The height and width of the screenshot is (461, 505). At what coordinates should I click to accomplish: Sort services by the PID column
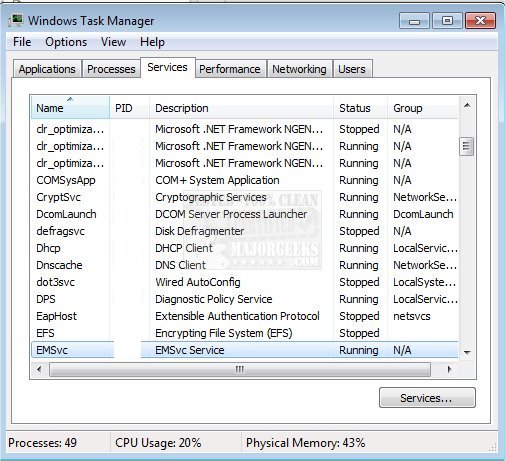(x=129, y=108)
